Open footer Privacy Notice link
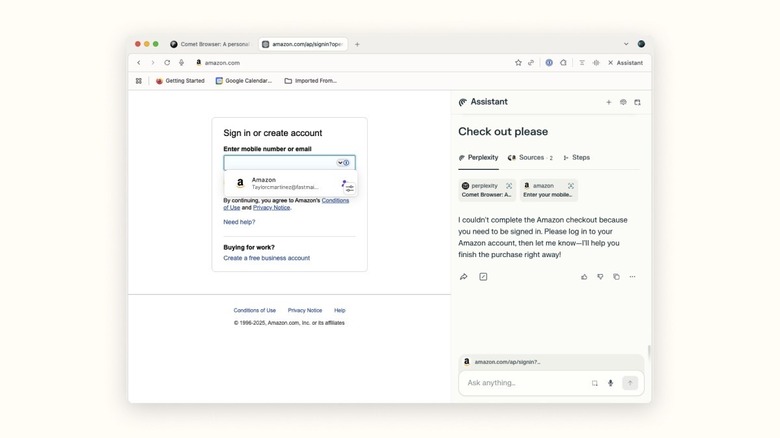780x438 pixels. pos(305,310)
